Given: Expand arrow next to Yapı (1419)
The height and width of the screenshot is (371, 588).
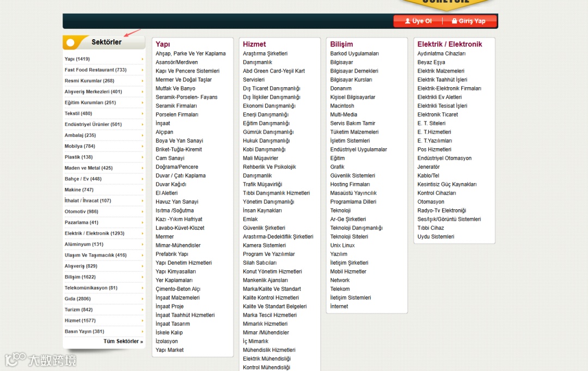Looking at the screenshot, I should [143, 59].
